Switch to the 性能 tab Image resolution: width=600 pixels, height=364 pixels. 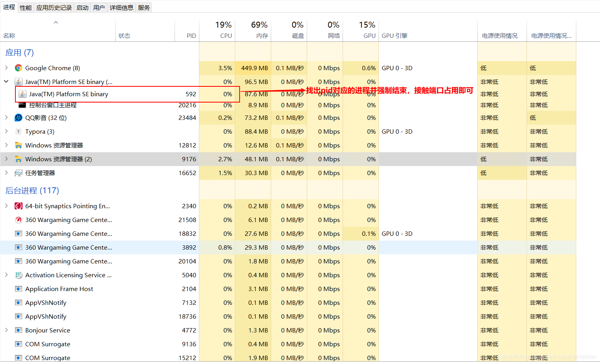[x=26, y=7]
